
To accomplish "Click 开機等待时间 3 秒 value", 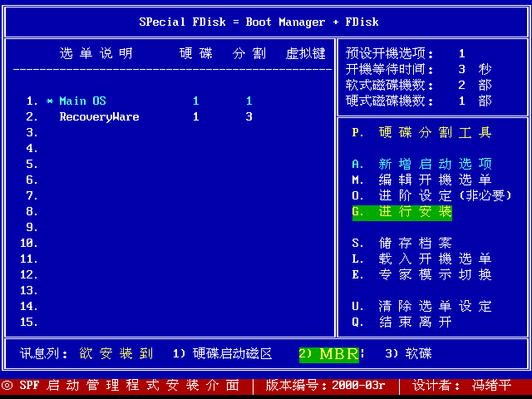I will pyautogui.click(x=475, y=69).
